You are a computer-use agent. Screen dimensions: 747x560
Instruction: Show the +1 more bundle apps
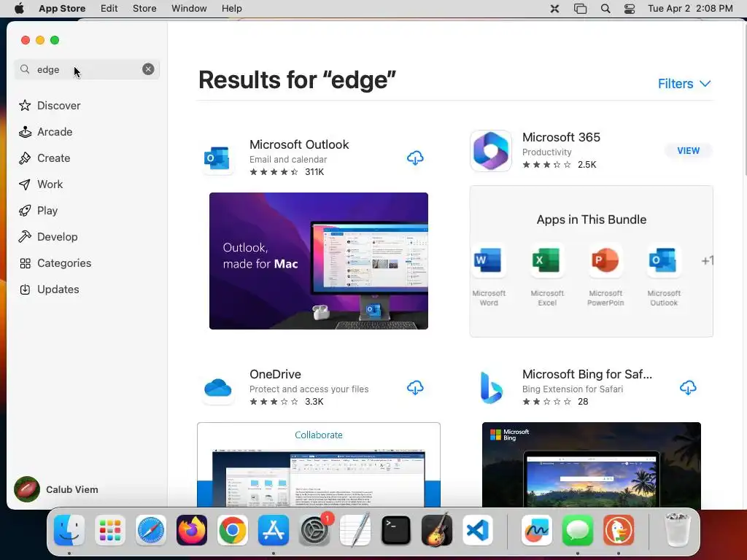coord(707,260)
